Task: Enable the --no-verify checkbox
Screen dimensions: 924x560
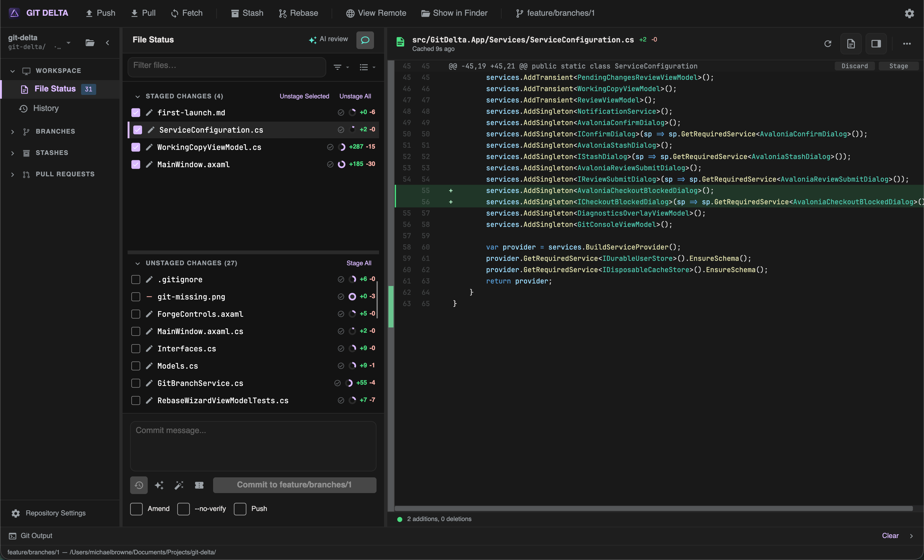Action: point(183,509)
